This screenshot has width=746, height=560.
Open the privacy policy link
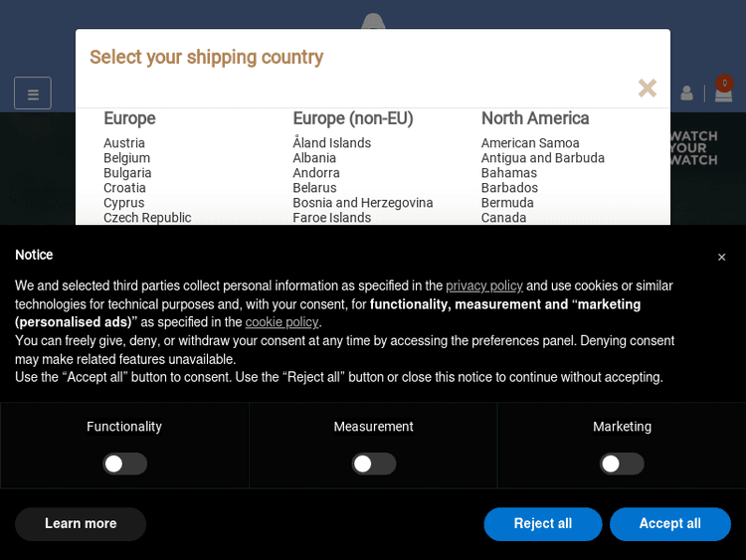tap(484, 285)
